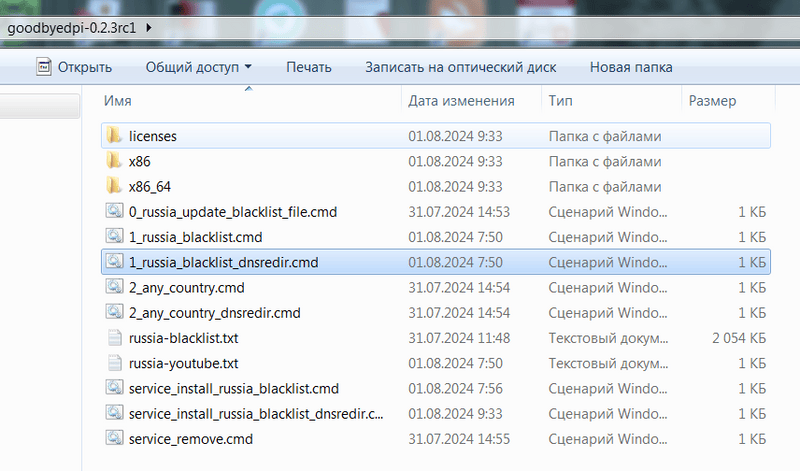Click the Открыть toolbar button
Image resolution: width=800 pixels, height=471 pixels.
(74, 67)
